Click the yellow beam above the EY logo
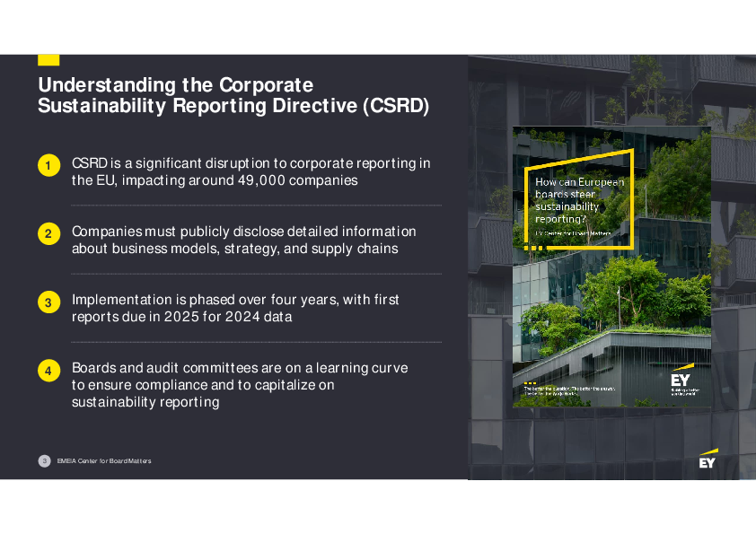This screenshot has width=756, height=534. (x=708, y=451)
